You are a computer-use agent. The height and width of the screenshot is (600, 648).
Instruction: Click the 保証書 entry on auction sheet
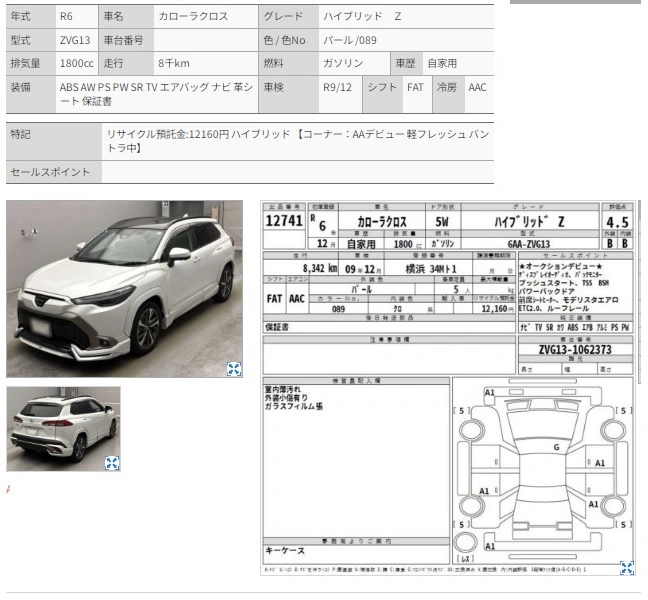pos(277,327)
